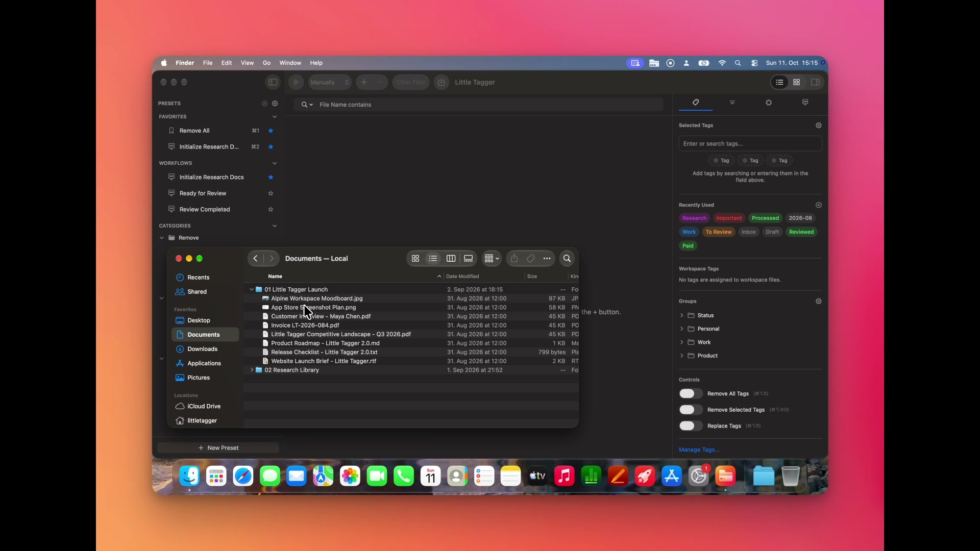Viewport: 980px width, 551px height.
Task: Click the File Name contains search field
Action: (x=478, y=105)
